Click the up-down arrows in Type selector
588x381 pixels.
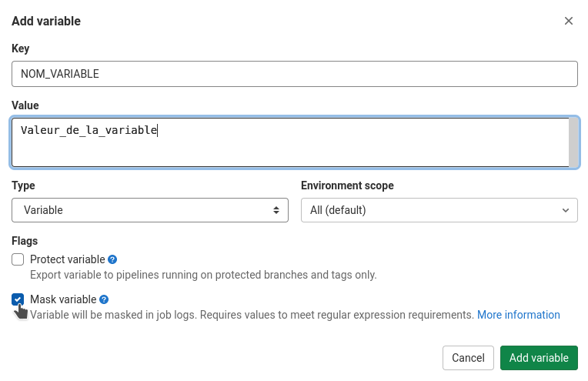tap(276, 210)
